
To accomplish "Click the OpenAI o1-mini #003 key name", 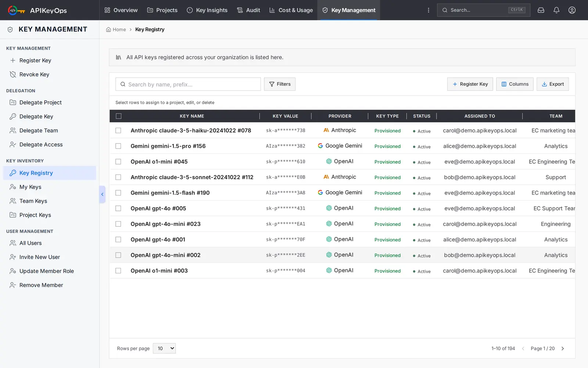I will (159, 270).
